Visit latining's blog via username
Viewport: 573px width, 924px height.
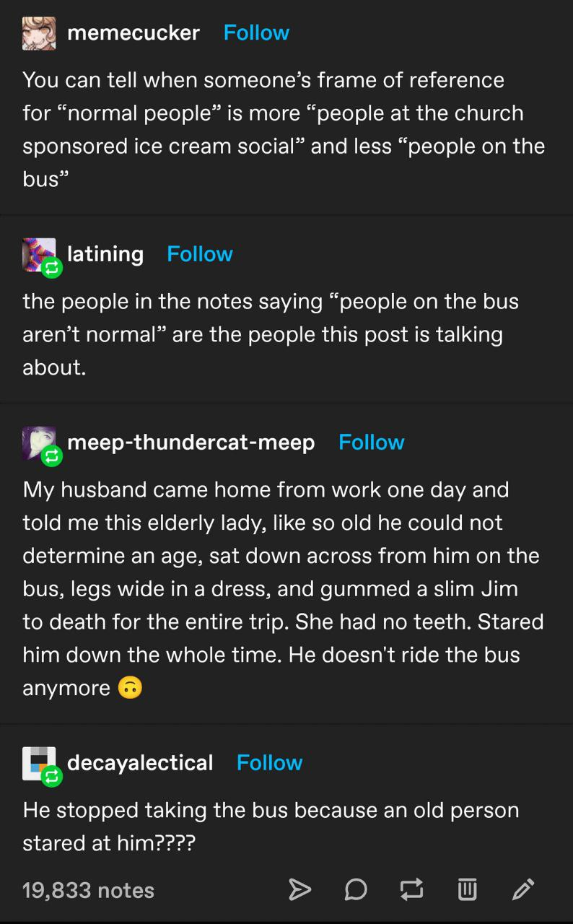(105, 254)
